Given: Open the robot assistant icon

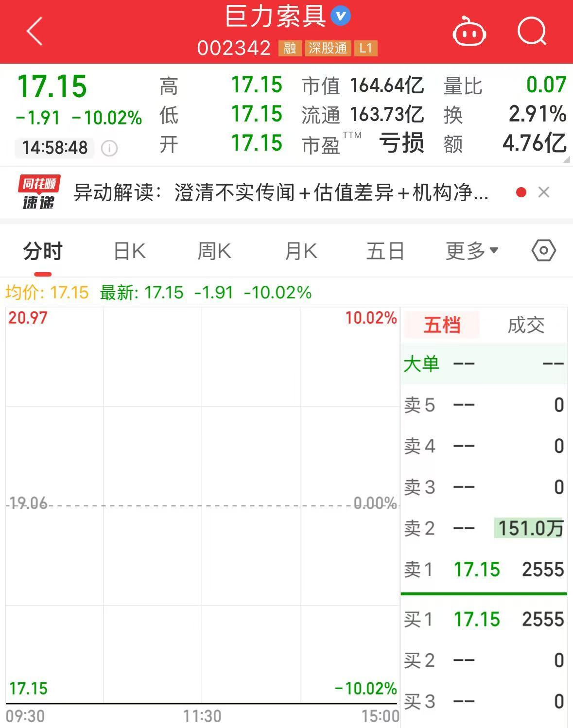Looking at the screenshot, I should 469,31.
